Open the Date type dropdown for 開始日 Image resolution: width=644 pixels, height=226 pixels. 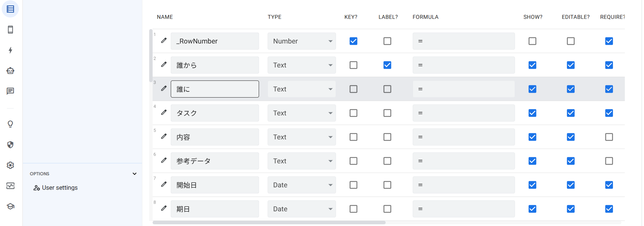click(x=301, y=185)
